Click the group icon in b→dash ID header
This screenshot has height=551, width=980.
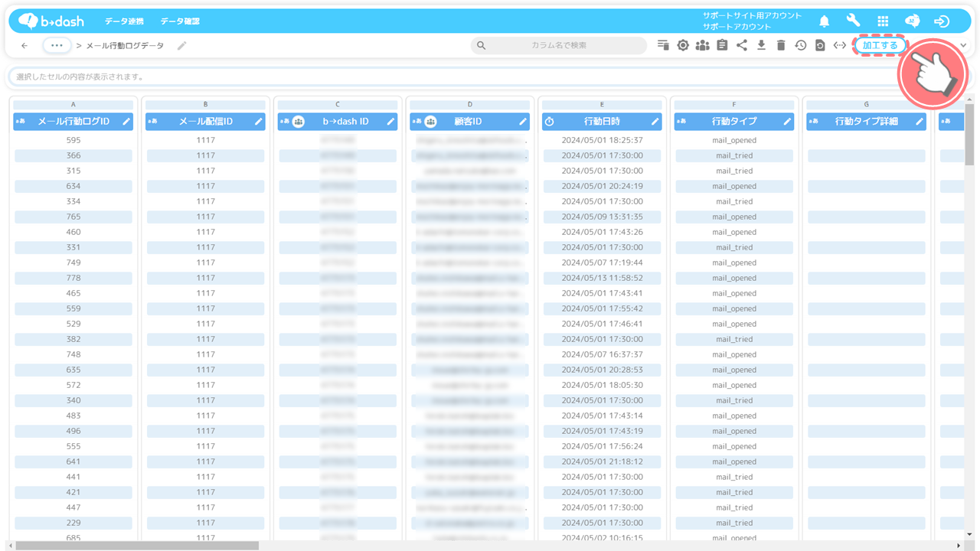299,121
